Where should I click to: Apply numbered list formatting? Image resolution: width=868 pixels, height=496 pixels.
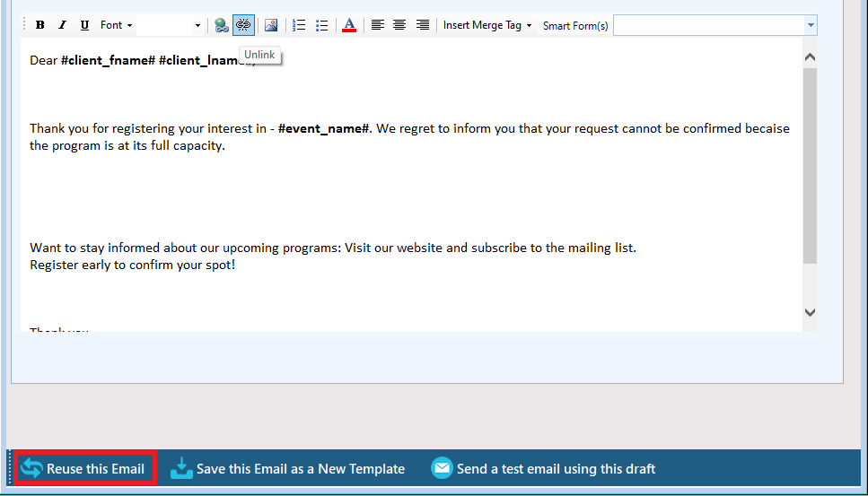click(300, 25)
